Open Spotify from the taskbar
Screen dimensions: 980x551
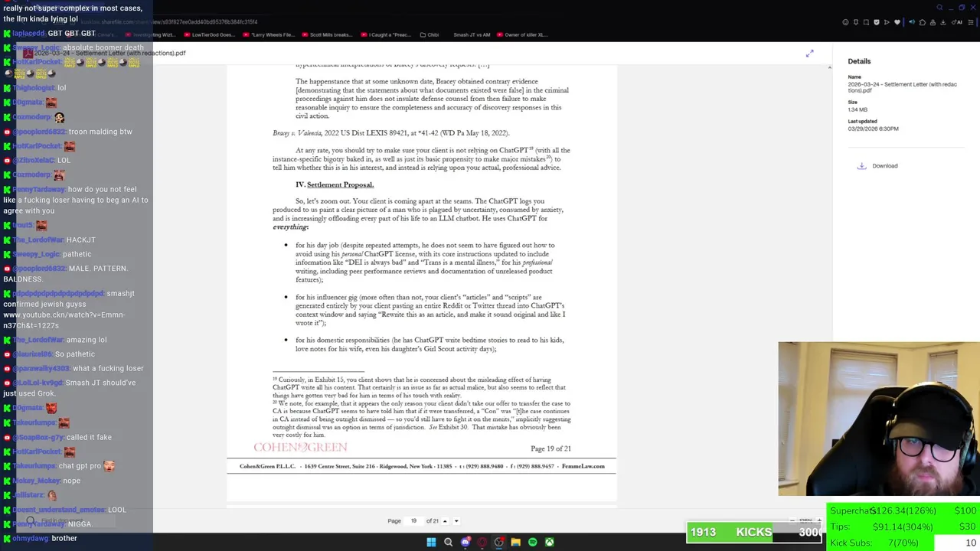pos(532,542)
